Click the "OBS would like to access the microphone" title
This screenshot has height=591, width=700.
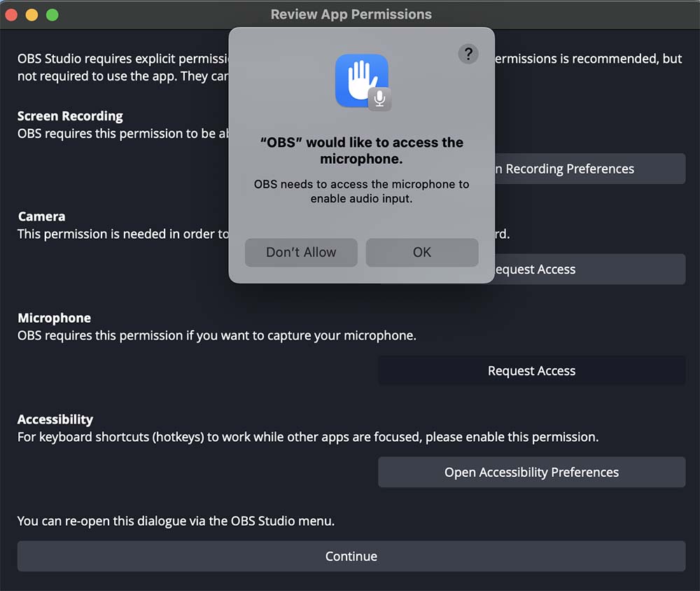(362, 151)
